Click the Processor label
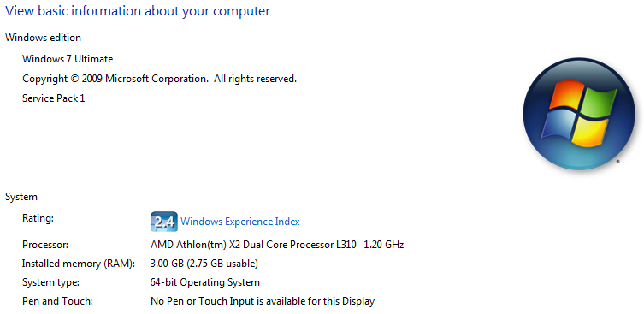The width and height of the screenshot is (644, 314). [x=45, y=245]
